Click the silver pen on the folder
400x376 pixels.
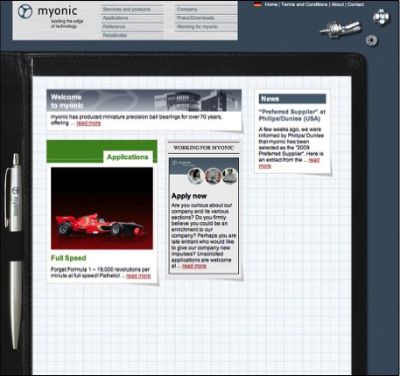point(14,250)
